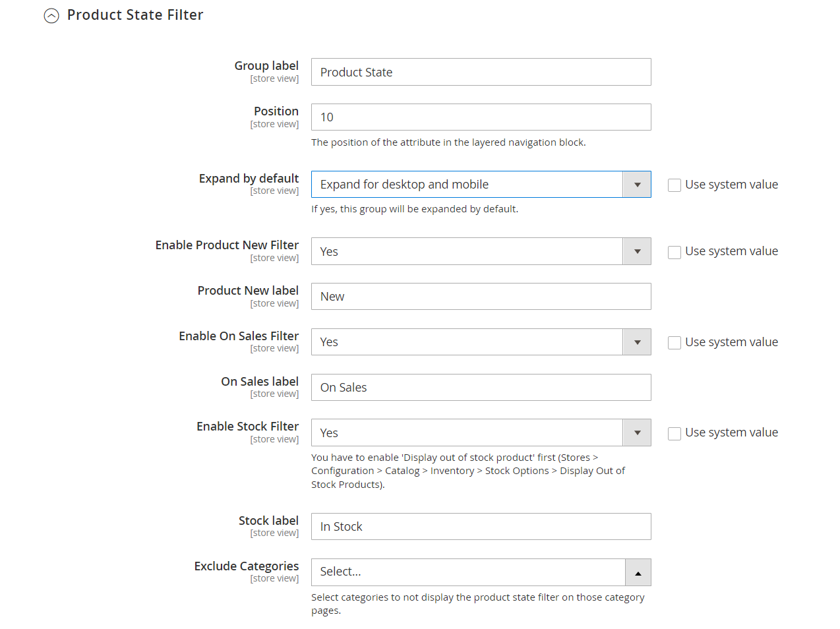Click the Expand by default dropdown arrow
Screen dimensions: 840x629
637,185
